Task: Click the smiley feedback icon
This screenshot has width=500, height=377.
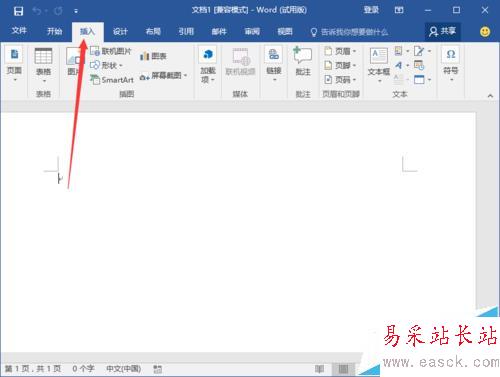Action: click(x=485, y=32)
